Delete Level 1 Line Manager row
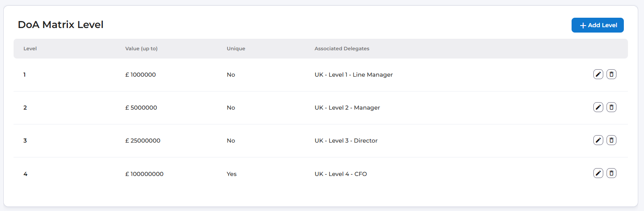The width and height of the screenshot is (644, 211). (x=611, y=74)
